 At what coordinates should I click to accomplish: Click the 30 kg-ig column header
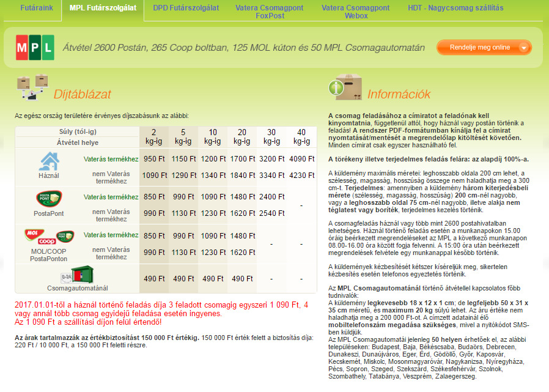coord(271,136)
